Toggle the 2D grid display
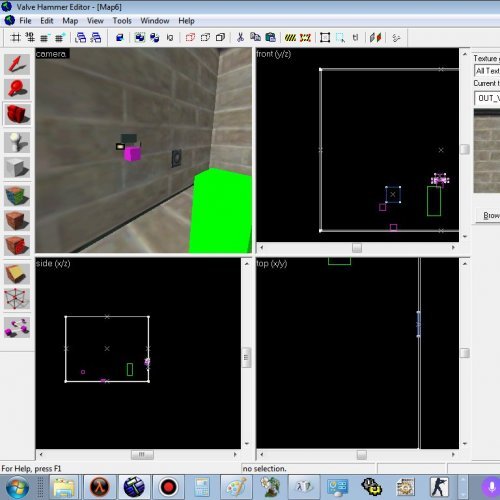500x500 pixels. coord(15,38)
